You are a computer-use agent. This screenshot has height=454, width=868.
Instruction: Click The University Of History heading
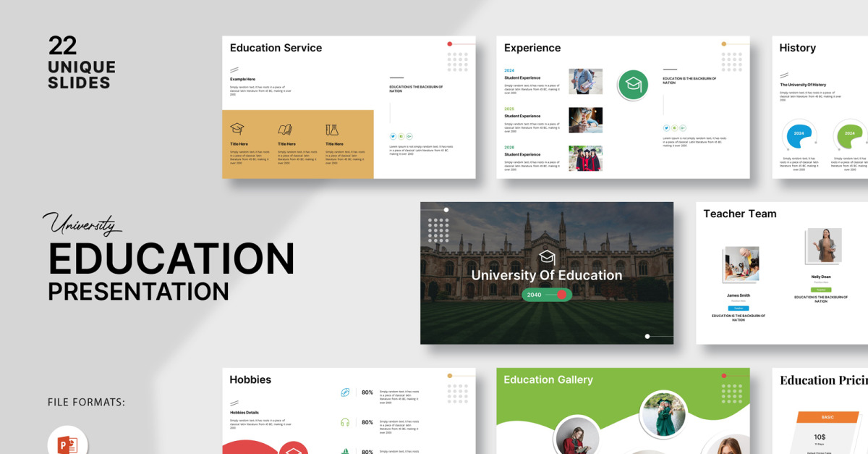(x=803, y=85)
